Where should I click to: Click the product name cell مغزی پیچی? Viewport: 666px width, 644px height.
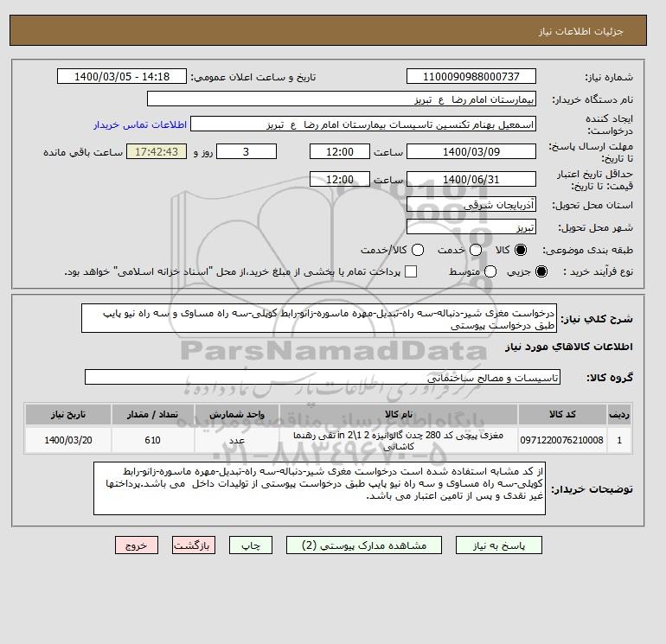pyautogui.click(x=399, y=440)
